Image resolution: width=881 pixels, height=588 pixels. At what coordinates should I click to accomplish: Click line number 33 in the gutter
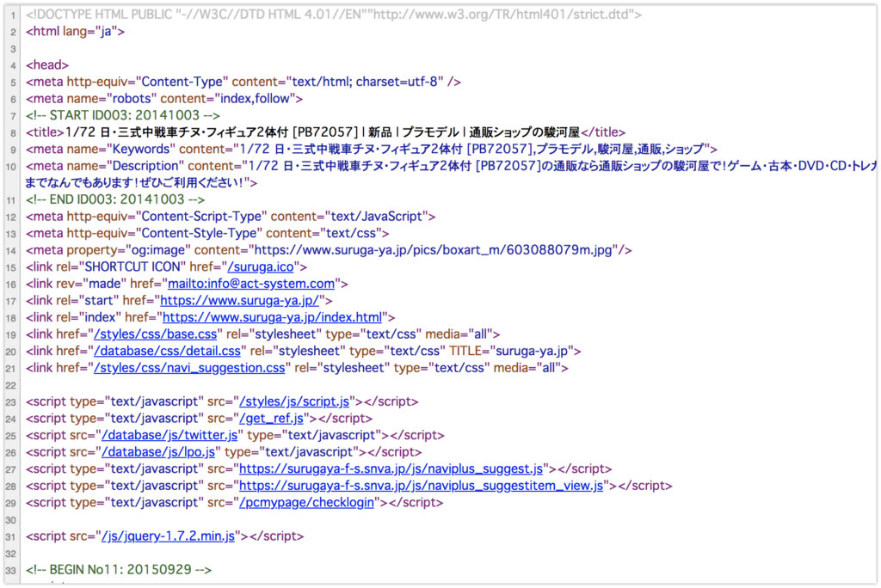click(11, 571)
